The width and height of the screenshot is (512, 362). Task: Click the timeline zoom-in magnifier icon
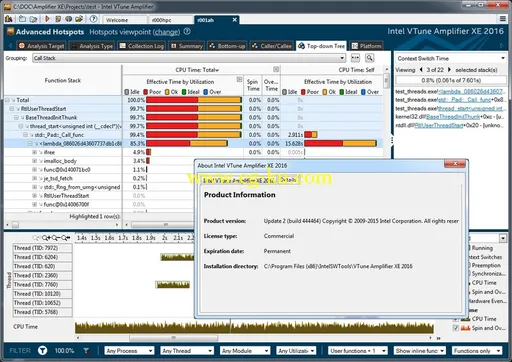coord(46,238)
